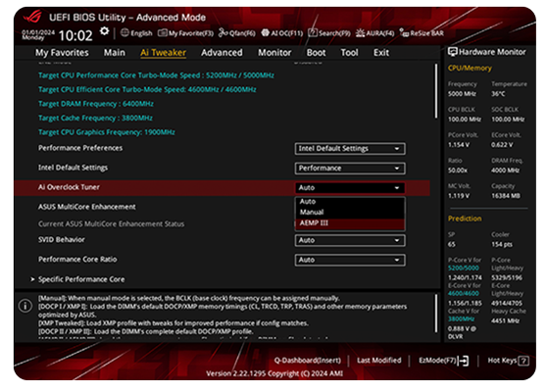Choose Manual in overclock tuner list
The width and height of the screenshot is (547, 392).
(350, 212)
